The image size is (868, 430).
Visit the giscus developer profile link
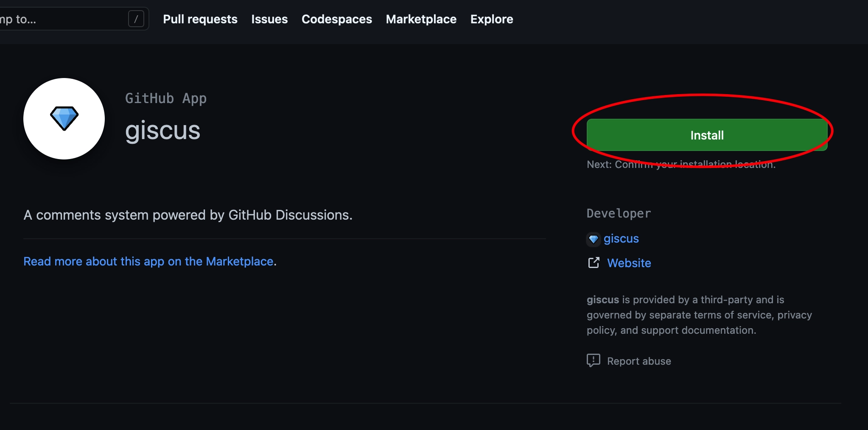click(x=621, y=239)
